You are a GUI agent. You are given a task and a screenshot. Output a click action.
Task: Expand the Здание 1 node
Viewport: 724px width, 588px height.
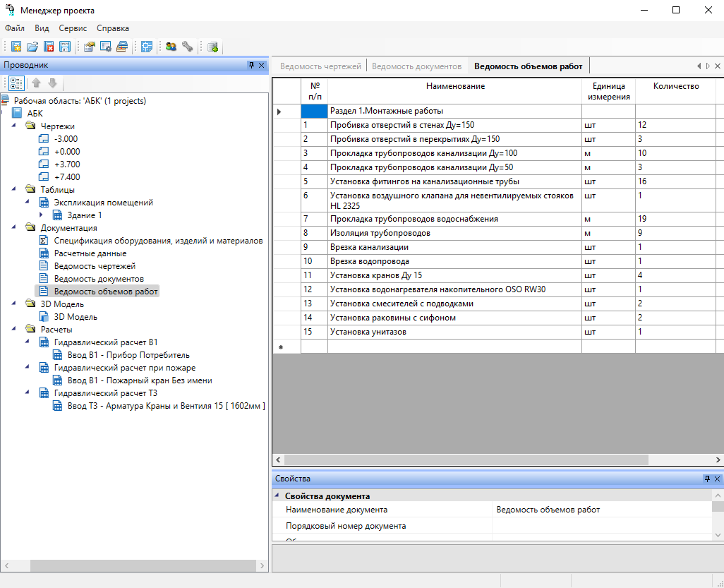click(x=41, y=215)
